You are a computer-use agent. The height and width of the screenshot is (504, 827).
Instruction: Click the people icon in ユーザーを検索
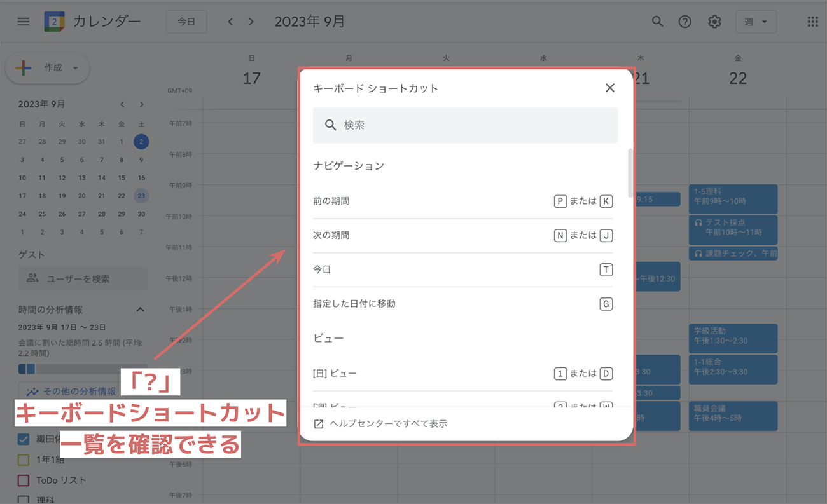pos(32,278)
